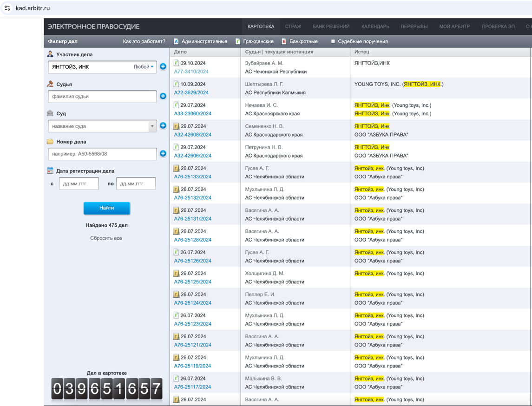This screenshot has width=532, height=406.
Task: Click case type icon for A76-25126/2024
Action: click(176, 252)
